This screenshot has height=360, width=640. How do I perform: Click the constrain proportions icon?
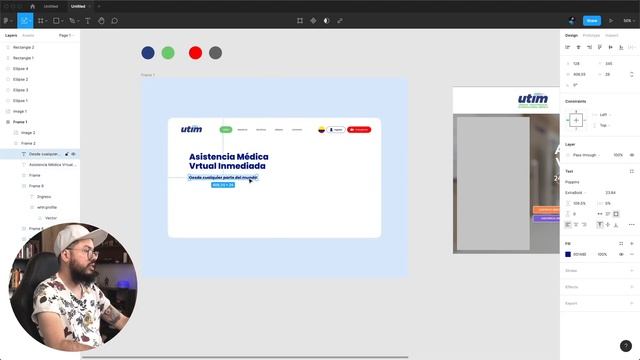(x=631, y=74)
